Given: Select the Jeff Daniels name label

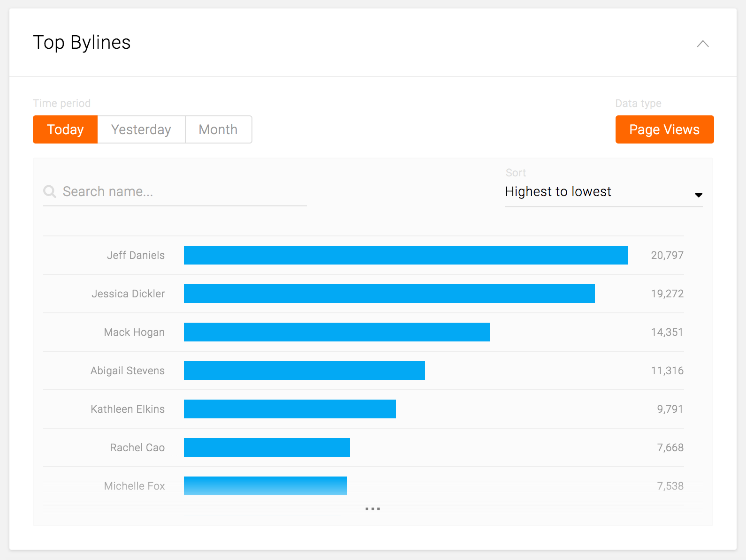Looking at the screenshot, I should (136, 255).
